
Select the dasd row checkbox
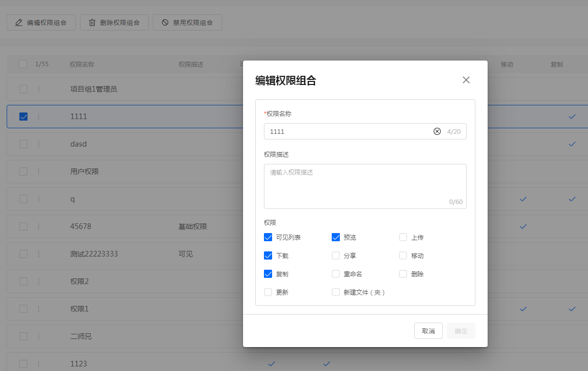pos(23,144)
